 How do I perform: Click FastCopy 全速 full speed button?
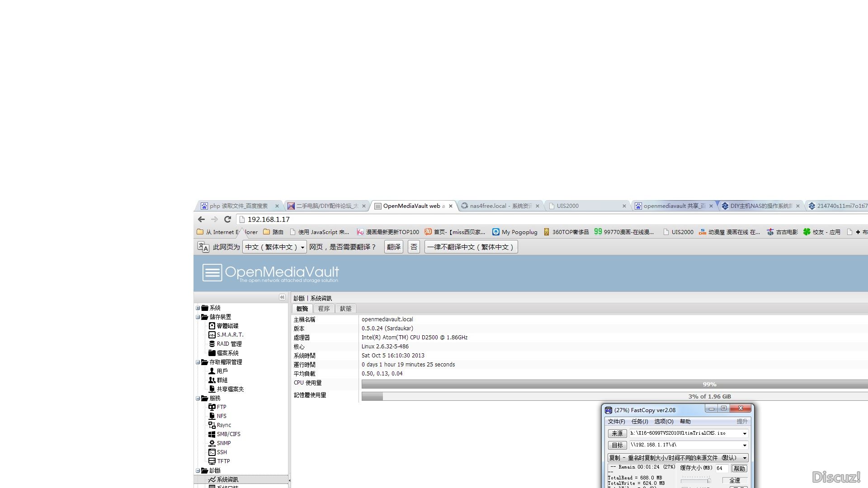pyautogui.click(x=735, y=480)
